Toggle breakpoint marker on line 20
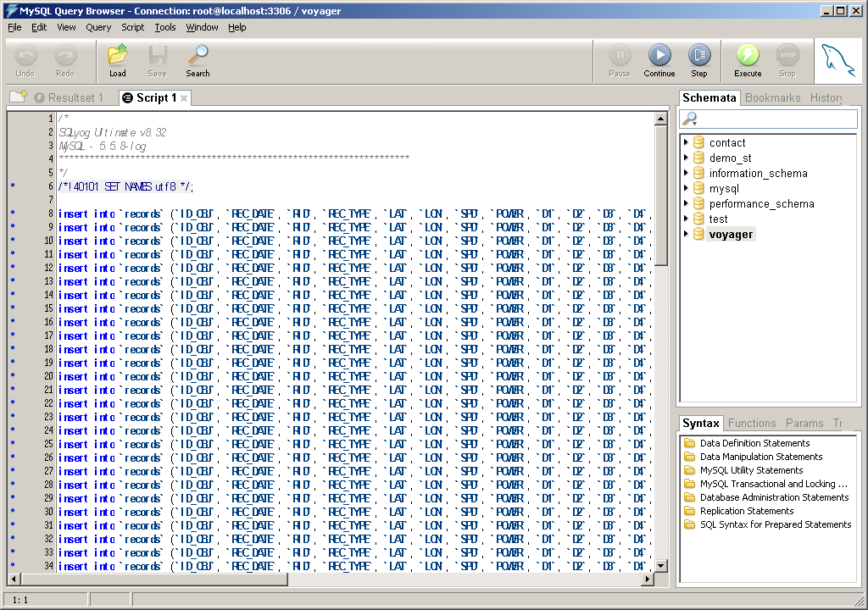Viewport: 868px width, 610px height. [14, 375]
